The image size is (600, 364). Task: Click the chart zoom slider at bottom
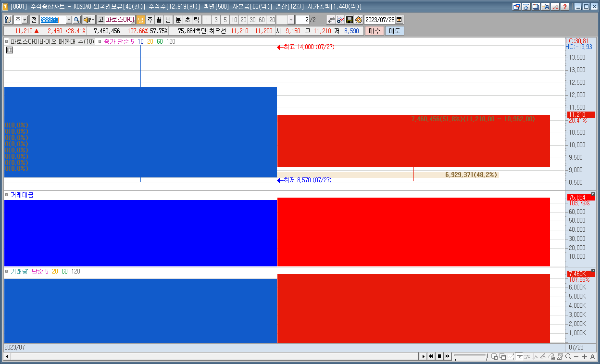coord(470,356)
